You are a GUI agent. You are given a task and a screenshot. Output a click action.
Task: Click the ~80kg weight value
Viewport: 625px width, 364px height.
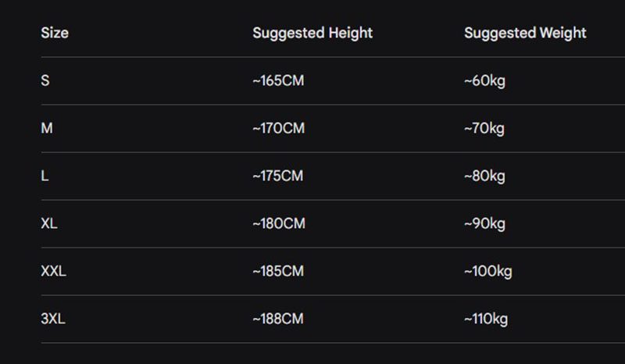click(x=484, y=176)
